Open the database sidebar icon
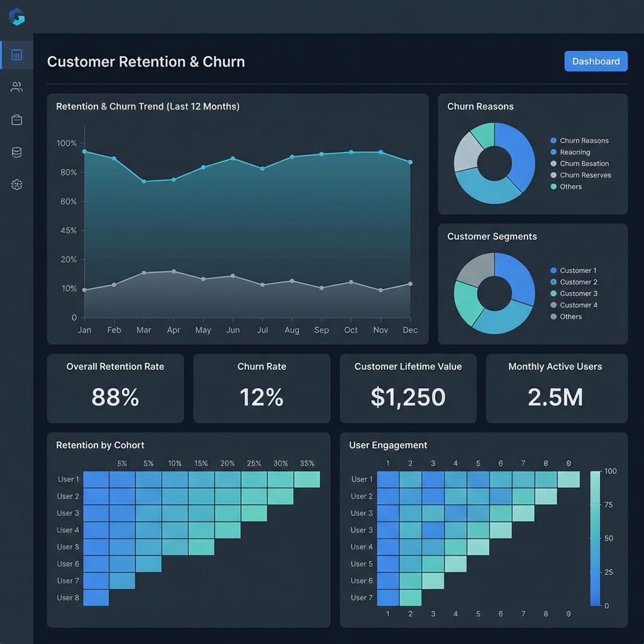644x644 pixels. pos(17,152)
